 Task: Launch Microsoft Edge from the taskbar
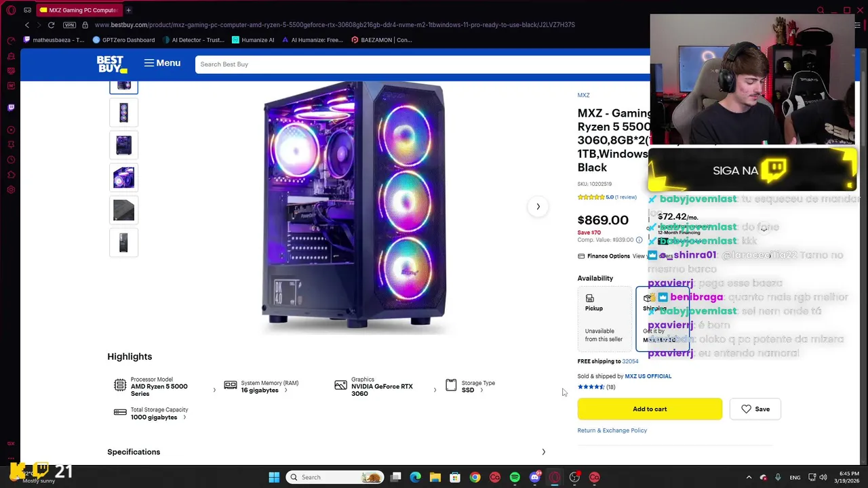point(416,477)
